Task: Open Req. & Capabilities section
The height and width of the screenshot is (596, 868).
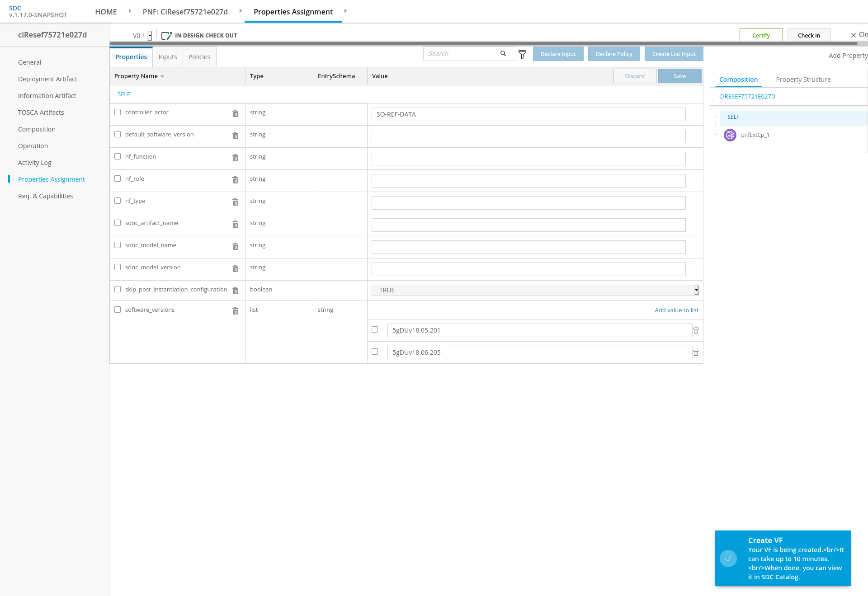Action: [45, 196]
